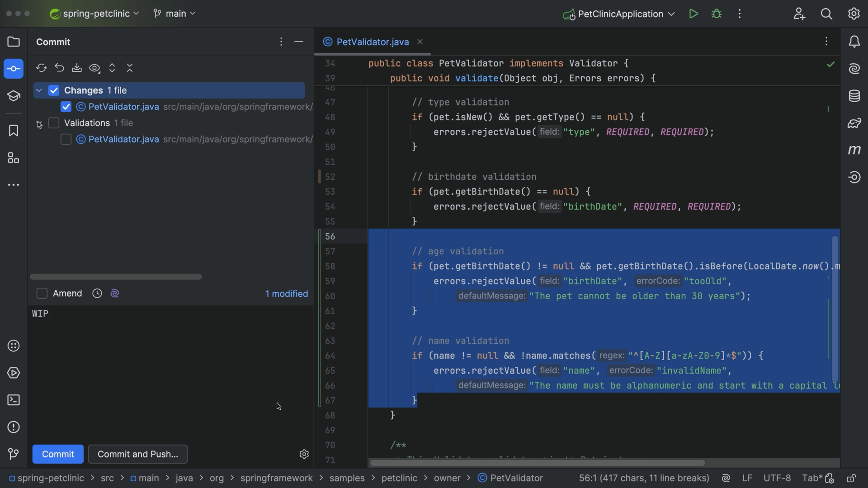Collapse the Changes 1 file group

(39, 90)
